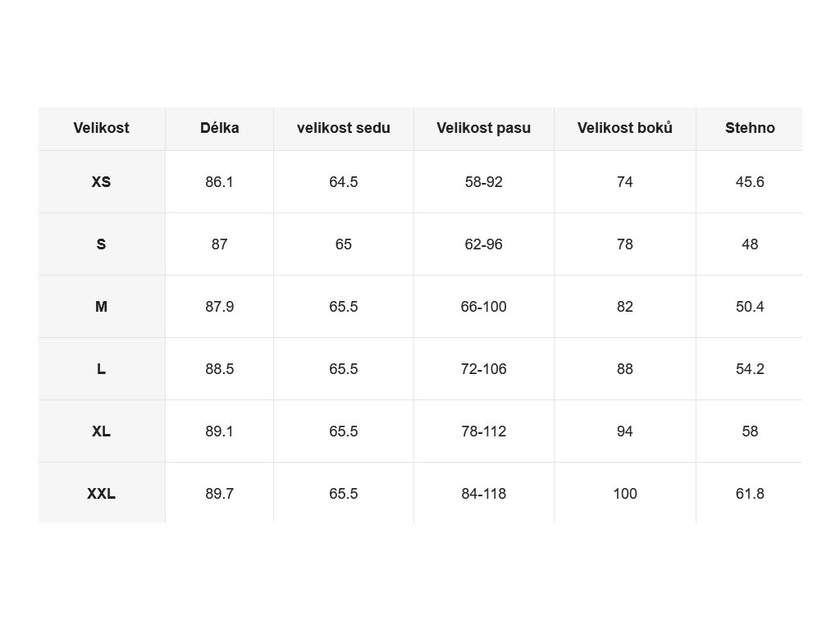Click the 84-118 waist range cell
The height and width of the screenshot is (630, 840).
pyautogui.click(x=483, y=493)
